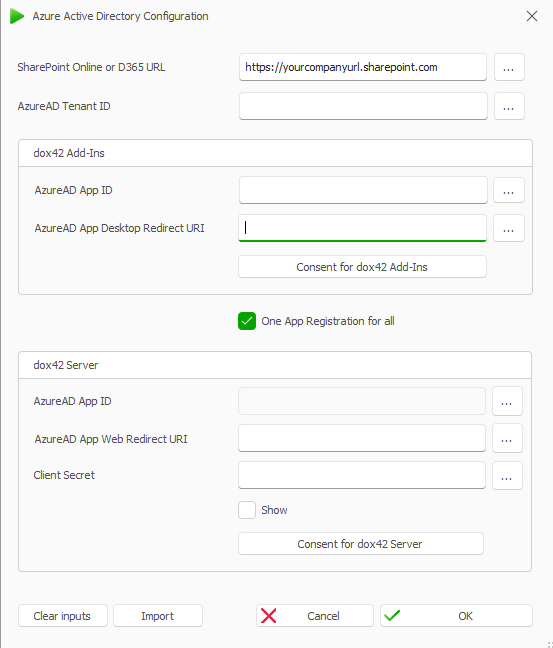Cancel the configuration dialog
This screenshot has width=553, height=648.
point(315,616)
